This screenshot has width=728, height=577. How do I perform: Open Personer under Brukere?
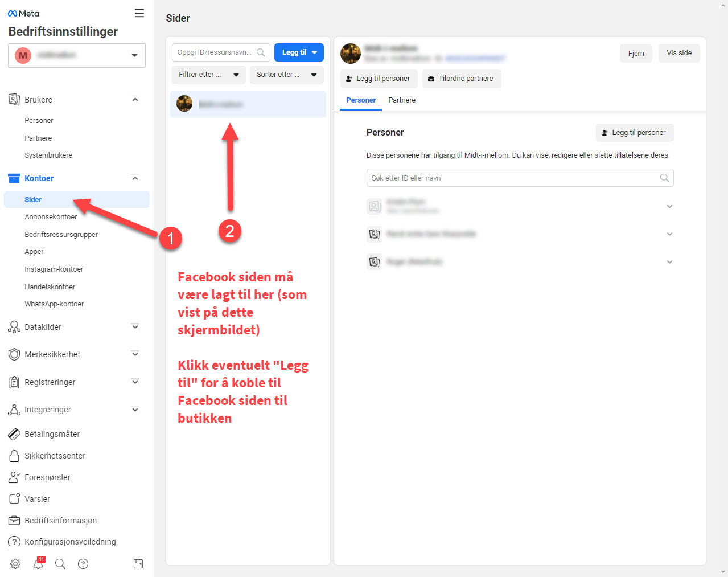pos(39,121)
